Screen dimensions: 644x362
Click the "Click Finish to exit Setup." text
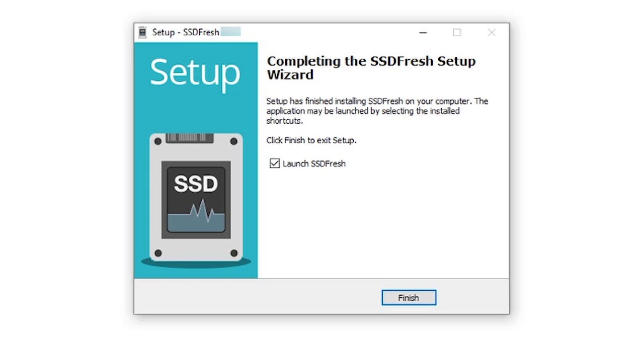point(311,140)
